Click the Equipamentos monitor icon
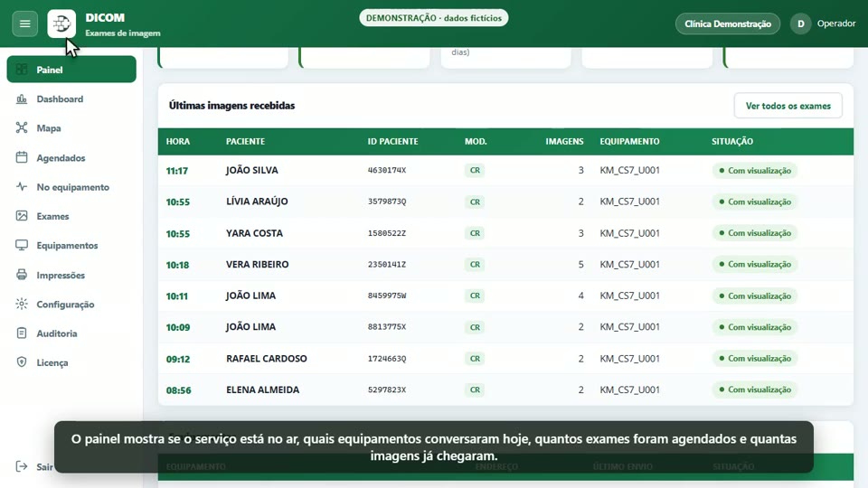Image resolution: width=868 pixels, height=488 pixels. 22,245
